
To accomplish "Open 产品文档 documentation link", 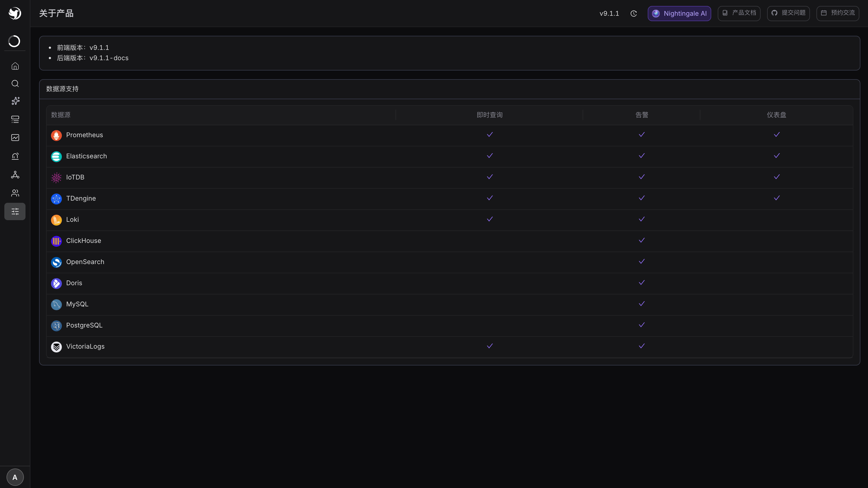I will pyautogui.click(x=739, y=14).
